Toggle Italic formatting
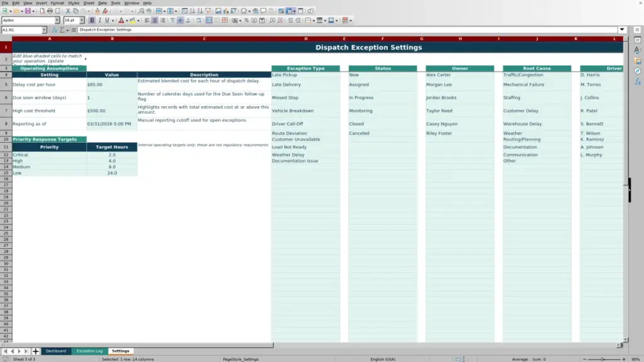644x362 pixels. click(100, 20)
